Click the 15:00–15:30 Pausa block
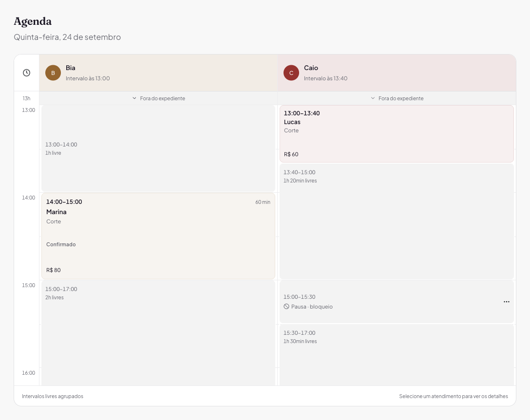The height and width of the screenshot is (420, 530). (x=397, y=302)
